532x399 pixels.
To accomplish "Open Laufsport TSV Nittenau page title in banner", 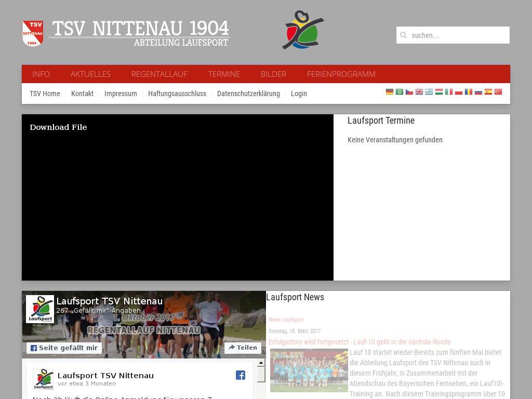I will (109, 301).
